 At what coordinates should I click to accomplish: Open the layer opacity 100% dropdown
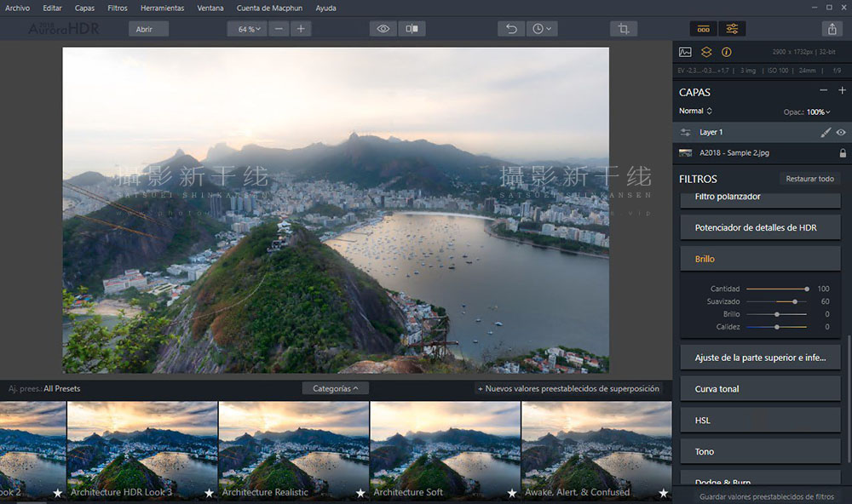tap(818, 112)
